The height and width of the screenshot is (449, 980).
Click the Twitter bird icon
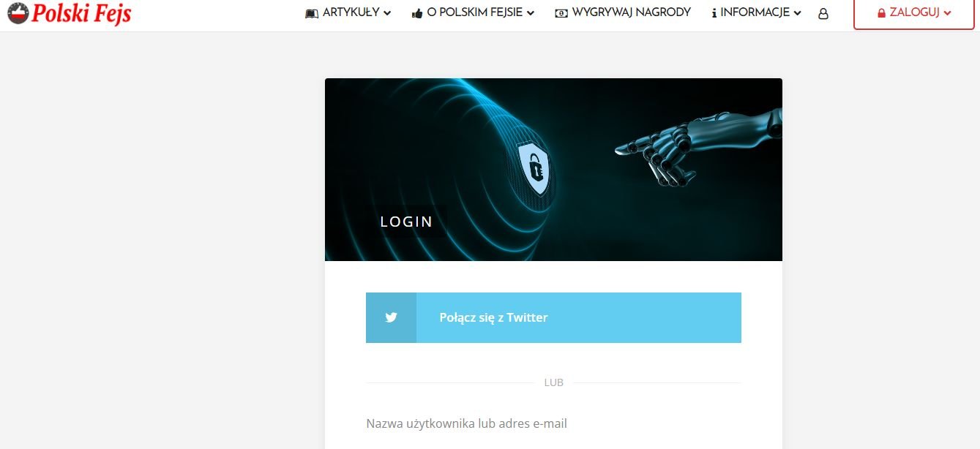coord(391,317)
